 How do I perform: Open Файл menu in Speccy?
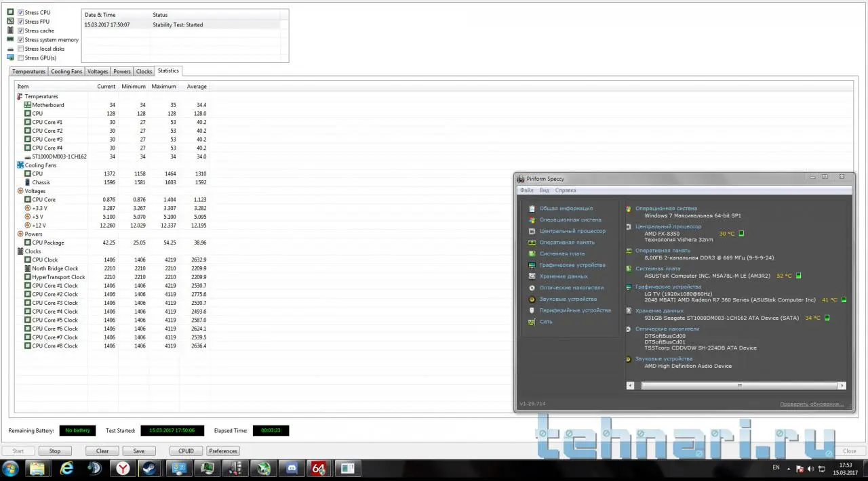527,190
